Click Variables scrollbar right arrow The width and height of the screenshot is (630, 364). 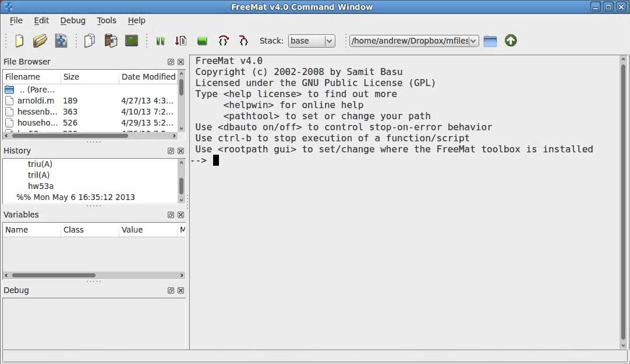pos(182,275)
